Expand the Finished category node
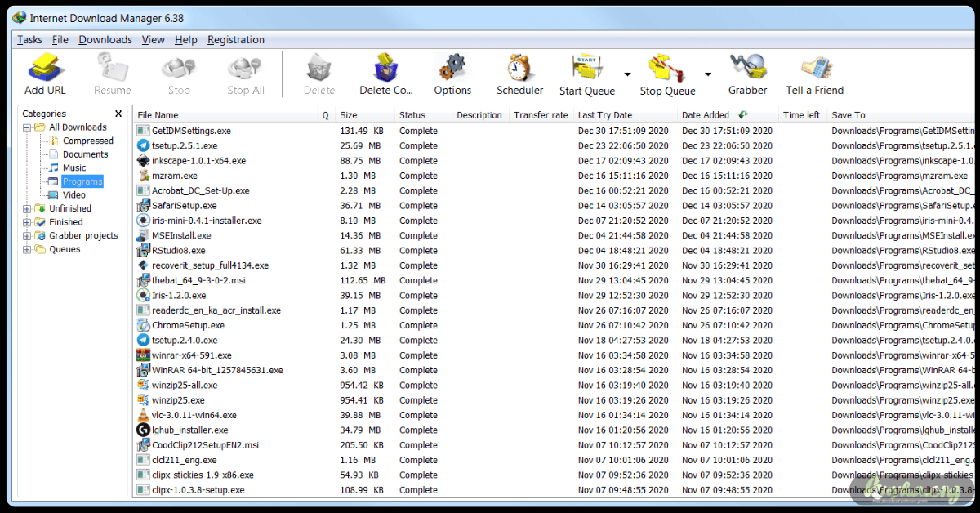980x513 pixels. (x=27, y=222)
